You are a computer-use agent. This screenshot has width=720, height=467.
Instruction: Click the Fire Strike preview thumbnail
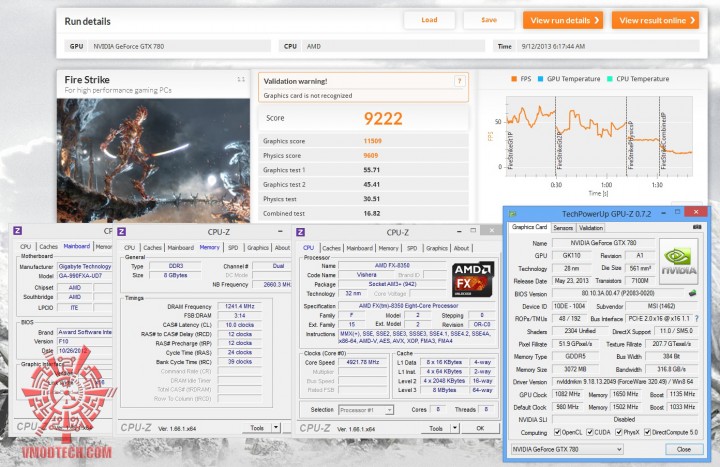153,160
